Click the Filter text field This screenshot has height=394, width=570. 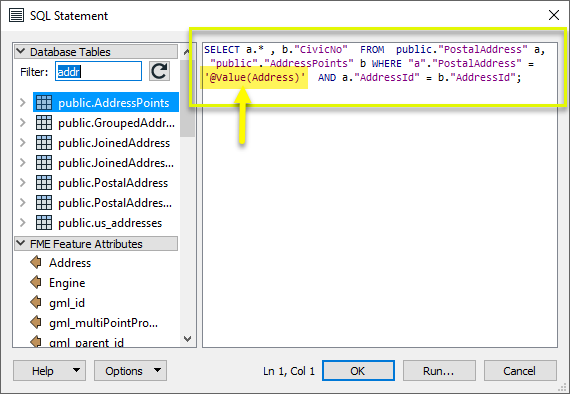tap(99, 71)
